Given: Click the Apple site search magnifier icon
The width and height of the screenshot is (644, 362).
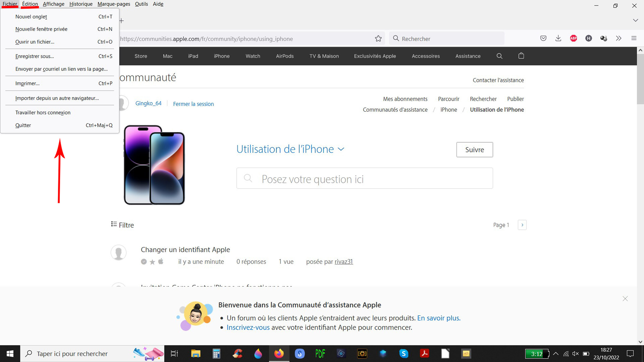Looking at the screenshot, I should (x=499, y=56).
